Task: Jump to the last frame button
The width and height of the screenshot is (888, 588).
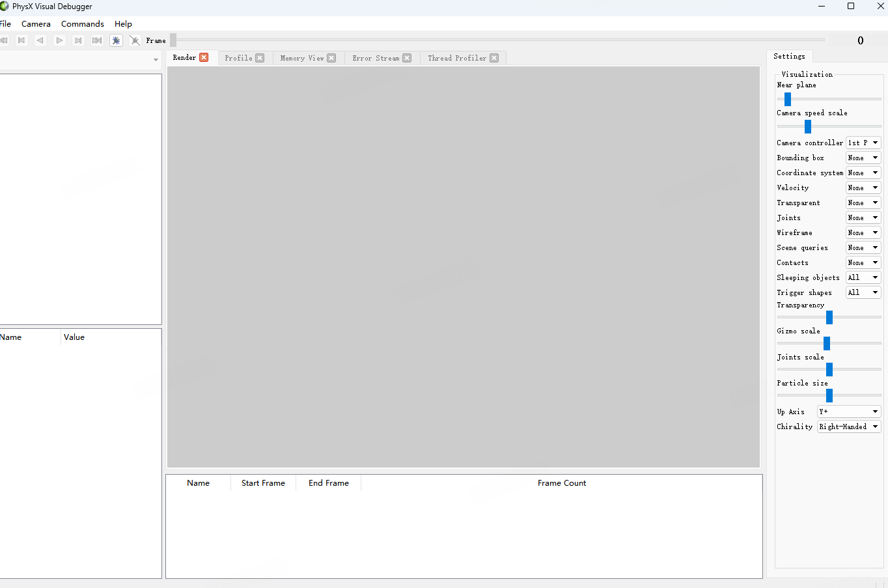Action: [97, 40]
